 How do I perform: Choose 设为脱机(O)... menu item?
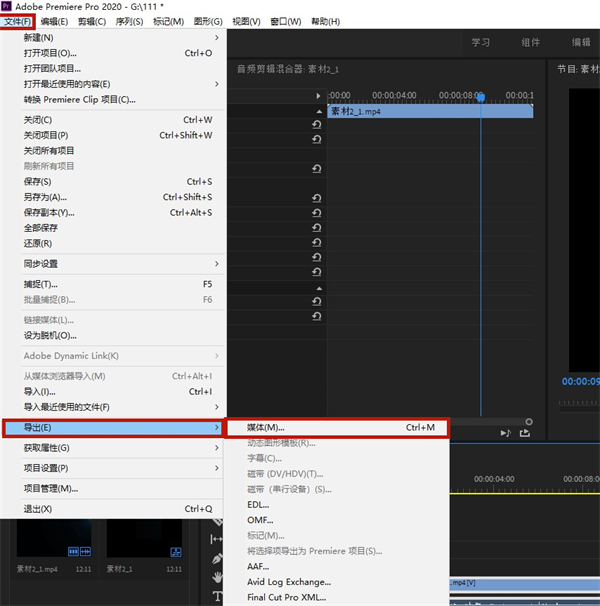tap(113, 335)
